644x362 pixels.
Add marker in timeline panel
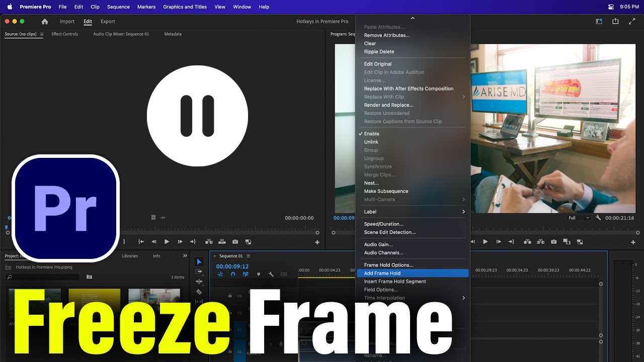pos(259,275)
